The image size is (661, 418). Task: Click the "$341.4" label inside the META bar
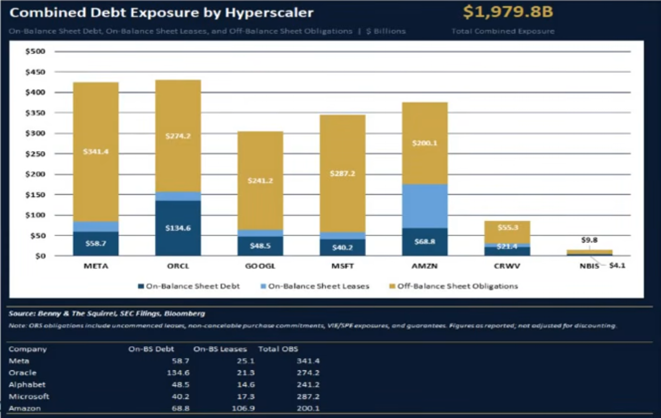coord(96,151)
